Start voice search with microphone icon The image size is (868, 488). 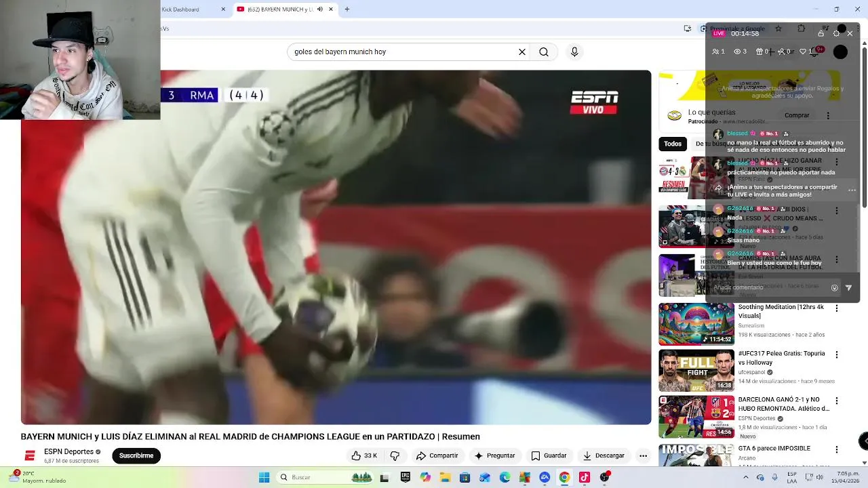(x=574, y=52)
